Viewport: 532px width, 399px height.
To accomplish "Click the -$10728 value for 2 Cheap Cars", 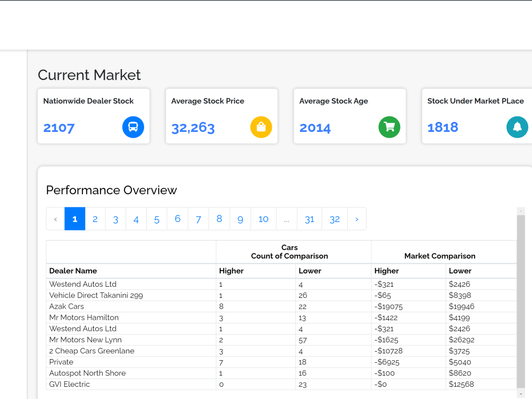I will click(388, 351).
